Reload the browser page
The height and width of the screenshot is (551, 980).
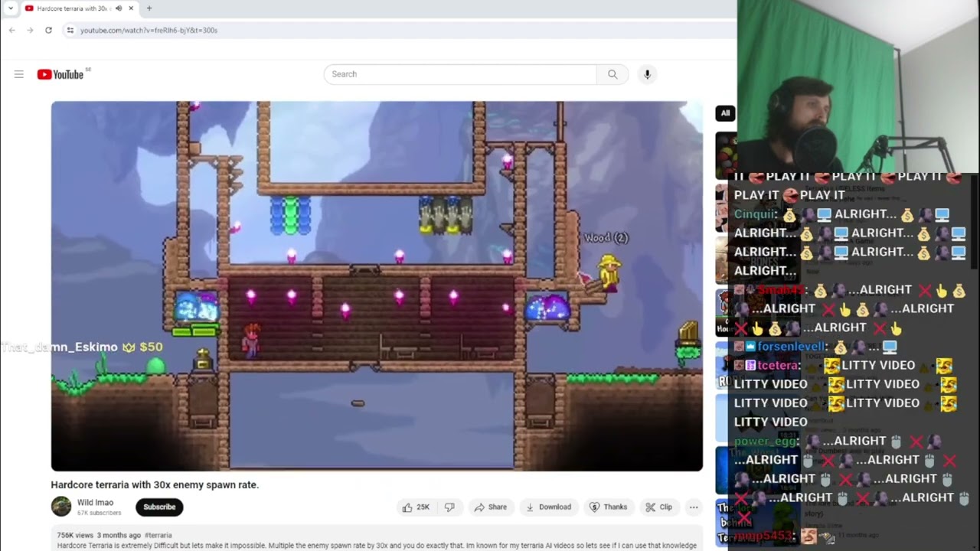tap(48, 30)
